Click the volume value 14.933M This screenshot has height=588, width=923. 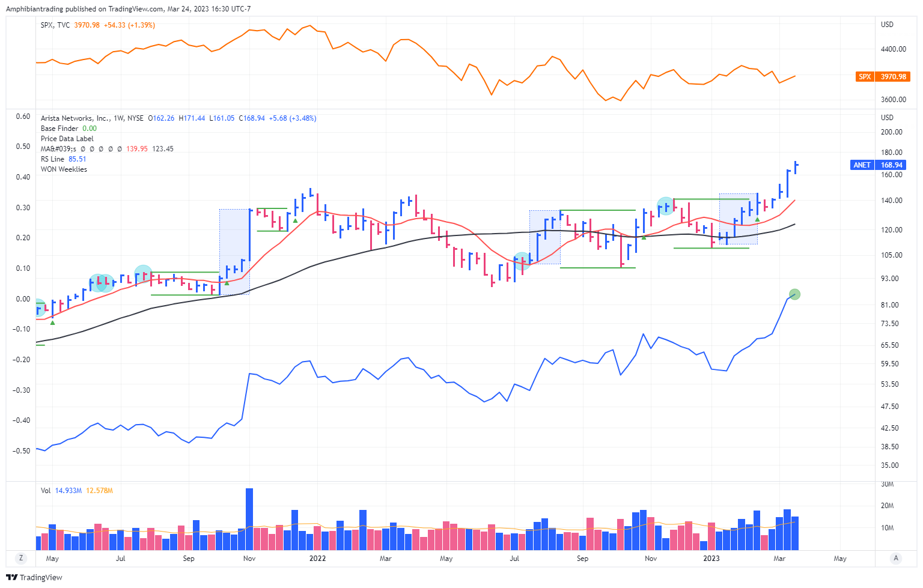(69, 491)
